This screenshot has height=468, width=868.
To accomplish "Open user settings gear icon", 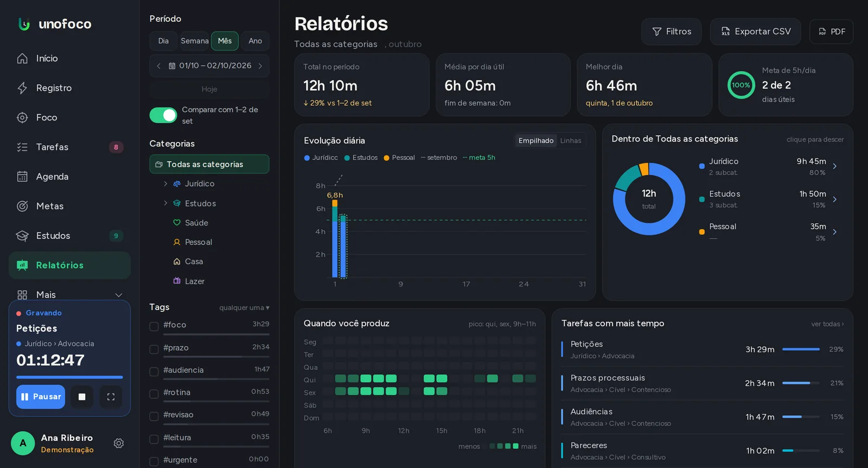I will 119,443.
